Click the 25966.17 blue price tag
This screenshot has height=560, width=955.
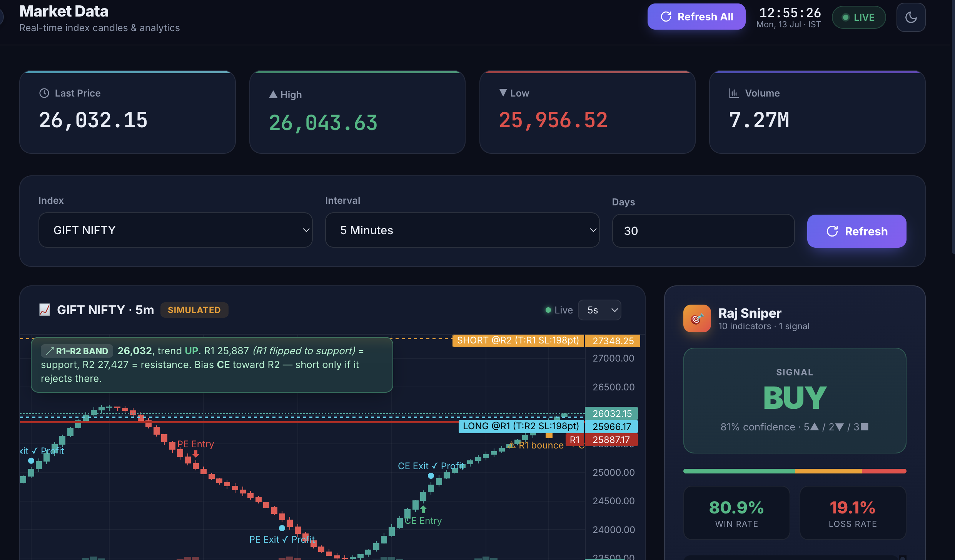pos(611,427)
